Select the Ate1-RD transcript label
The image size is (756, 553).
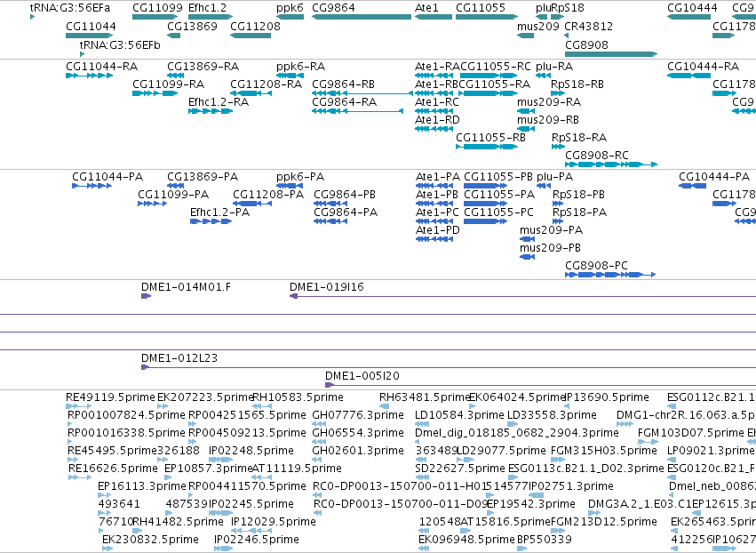[x=437, y=120]
